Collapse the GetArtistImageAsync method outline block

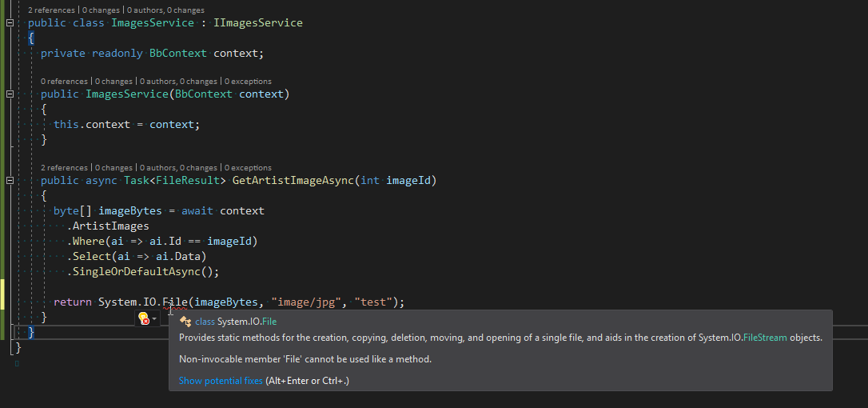[10, 181]
